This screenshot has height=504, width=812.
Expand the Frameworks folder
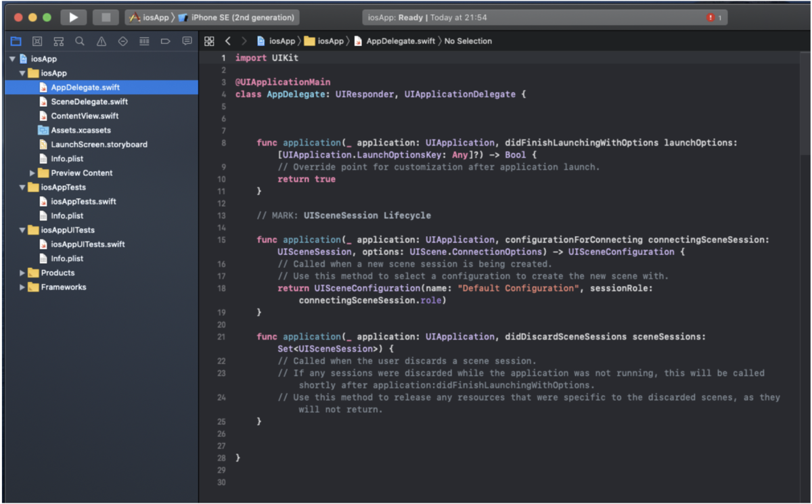pos(22,288)
